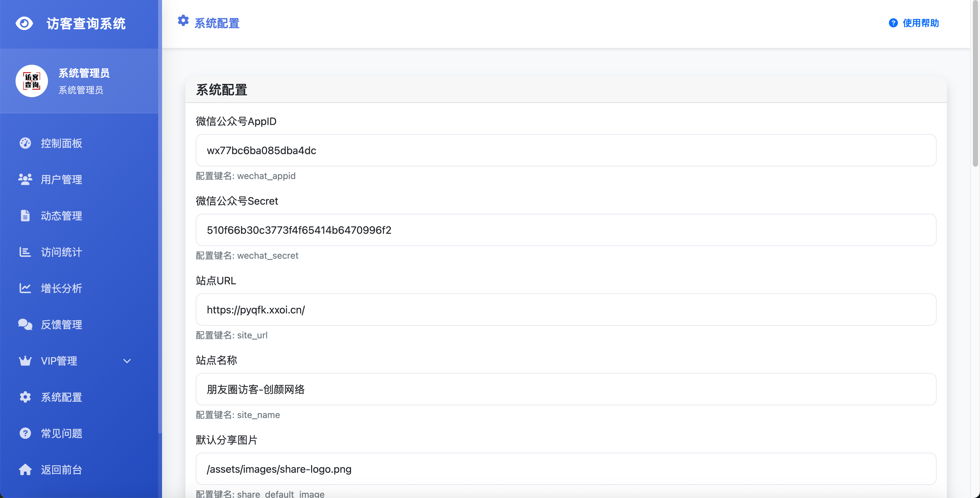Click the crown icon for VIP管理
Screen dimensions: 980x498
point(25,361)
